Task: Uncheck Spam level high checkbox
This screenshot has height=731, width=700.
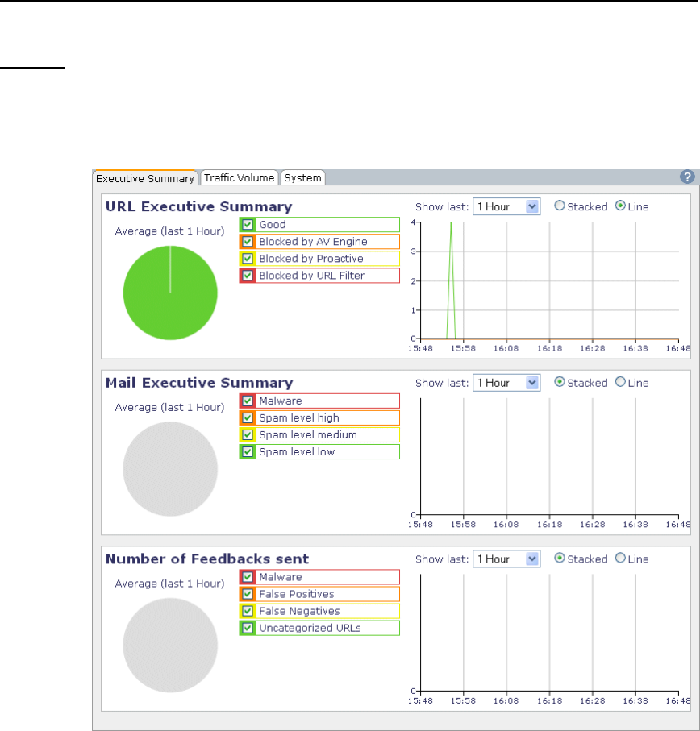Action: [x=248, y=417]
